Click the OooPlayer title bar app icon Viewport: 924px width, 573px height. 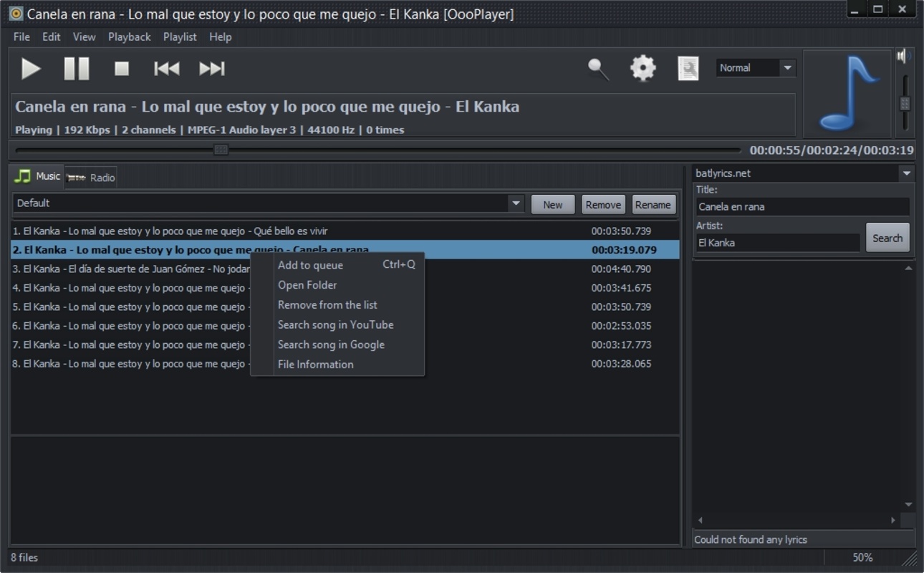(x=16, y=14)
